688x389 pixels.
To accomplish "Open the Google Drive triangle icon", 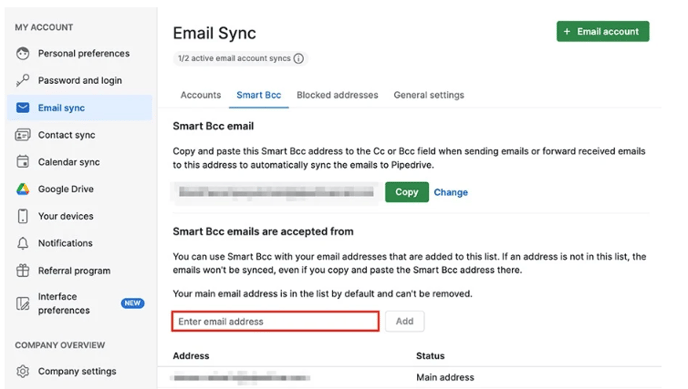I will tap(23, 189).
